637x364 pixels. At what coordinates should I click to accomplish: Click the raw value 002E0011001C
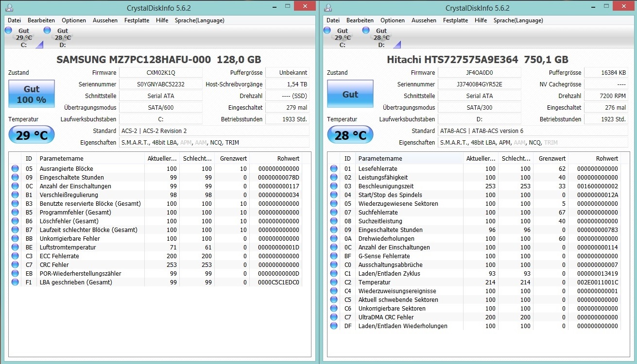coord(597,282)
